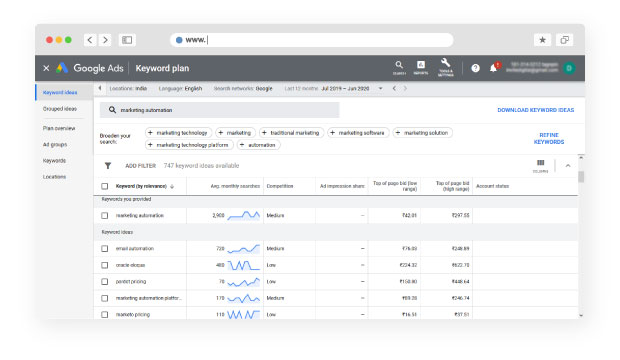
Task: Open the Language: English setting
Action: point(180,89)
